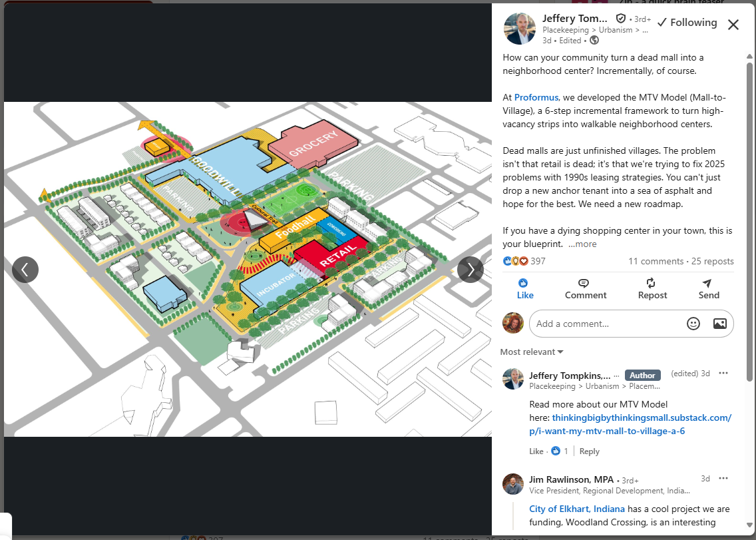This screenshot has width=756, height=540.
Task: Attach a photo using the image icon
Action: pyautogui.click(x=719, y=324)
